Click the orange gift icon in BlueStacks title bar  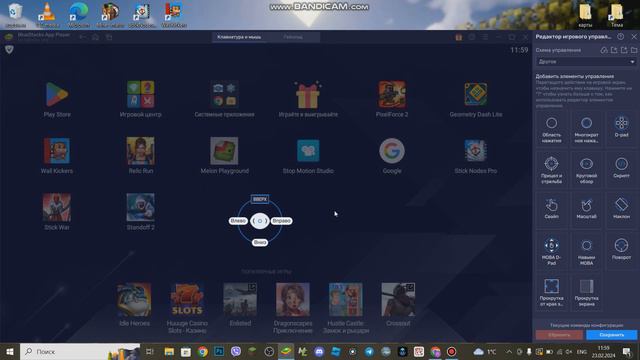(x=459, y=37)
